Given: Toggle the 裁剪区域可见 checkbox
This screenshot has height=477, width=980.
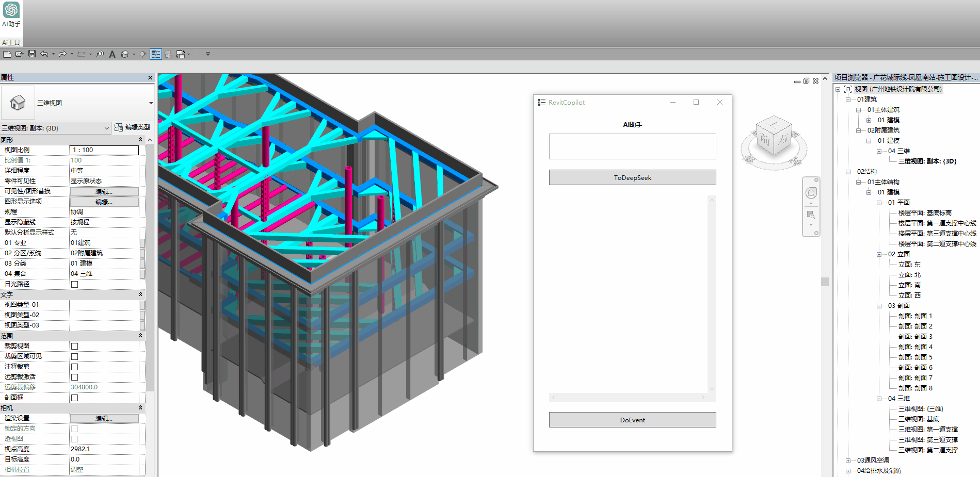Looking at the screenshot, I should [x=75, y=356].
